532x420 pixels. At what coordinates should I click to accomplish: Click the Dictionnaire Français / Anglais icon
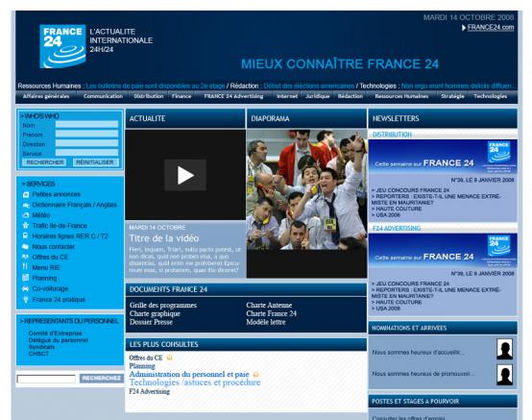(26, 205)
